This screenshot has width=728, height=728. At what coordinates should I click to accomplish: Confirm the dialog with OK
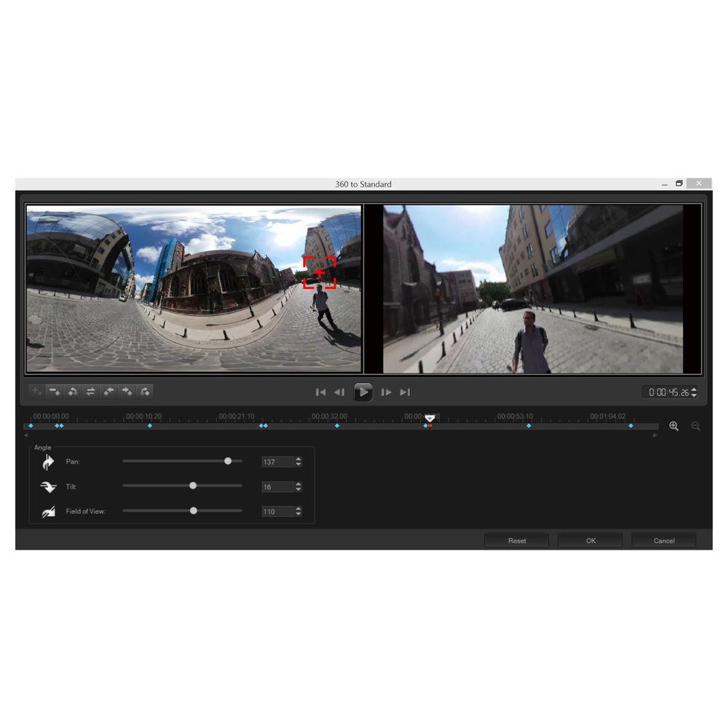[590, 541]
